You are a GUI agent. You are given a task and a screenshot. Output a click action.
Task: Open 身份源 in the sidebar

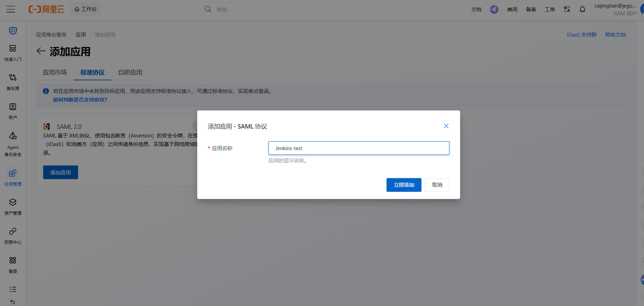tap(13, 82)
